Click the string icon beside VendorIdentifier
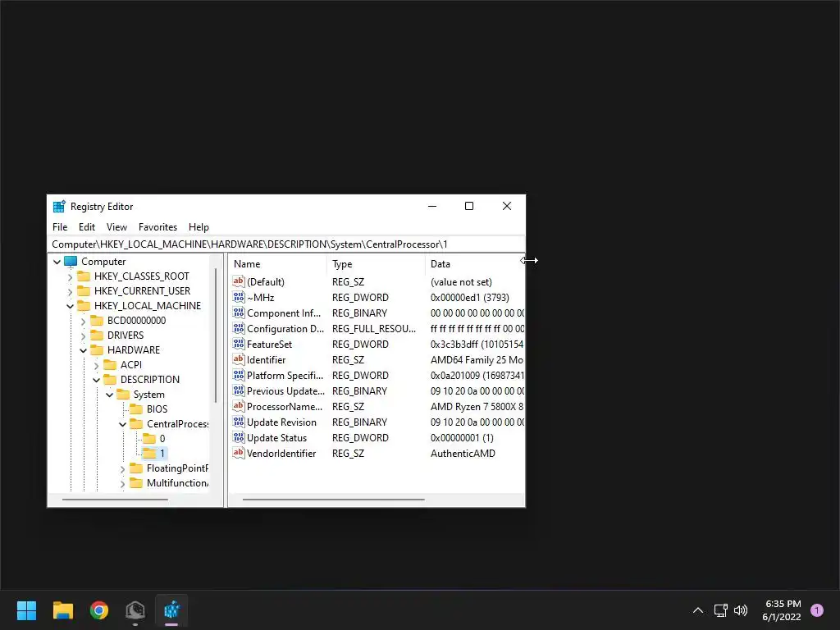This screenshot has width=840, height=630. click(x=239, y=453)
